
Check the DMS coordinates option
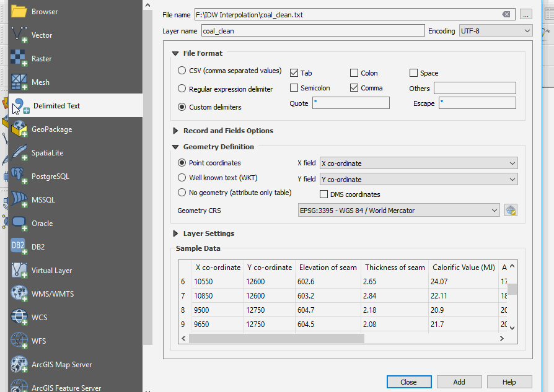[324, 194]
